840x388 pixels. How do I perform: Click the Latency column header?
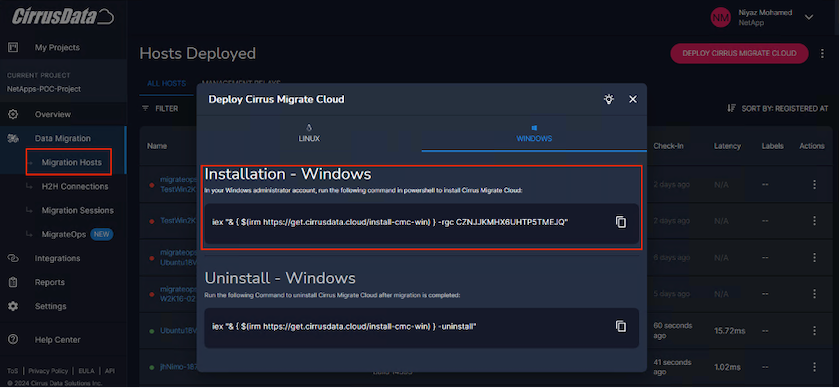pos(728,146)
